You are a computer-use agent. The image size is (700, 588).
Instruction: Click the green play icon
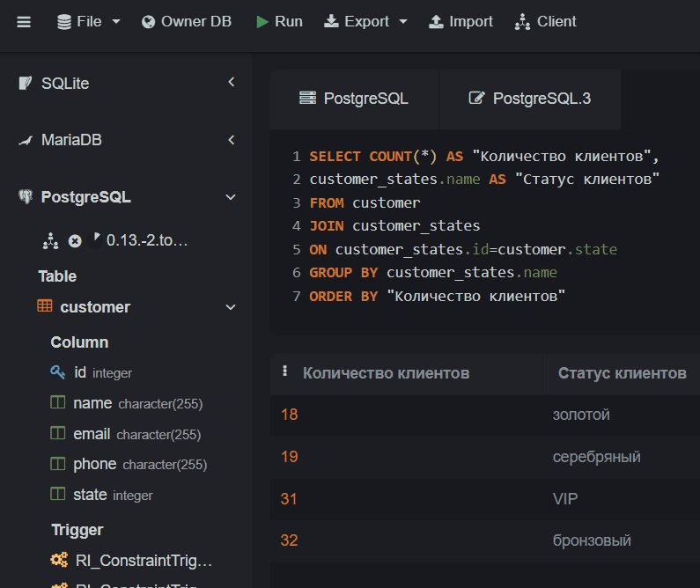(262, 22)
